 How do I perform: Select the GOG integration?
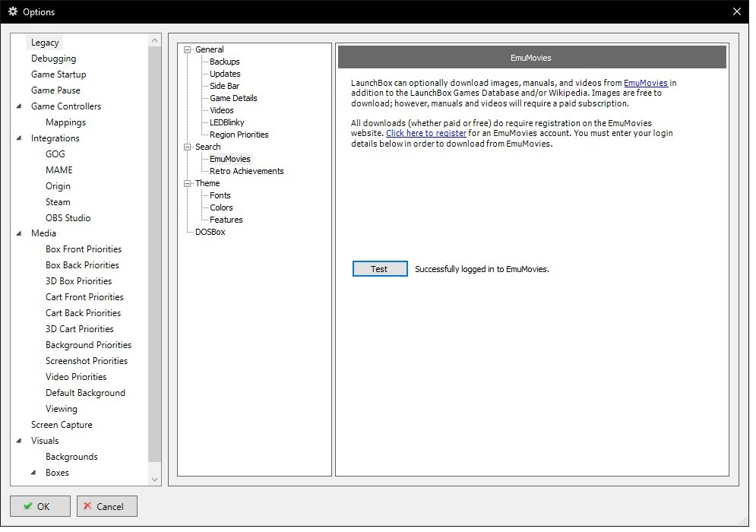click(x=55, y=154)
